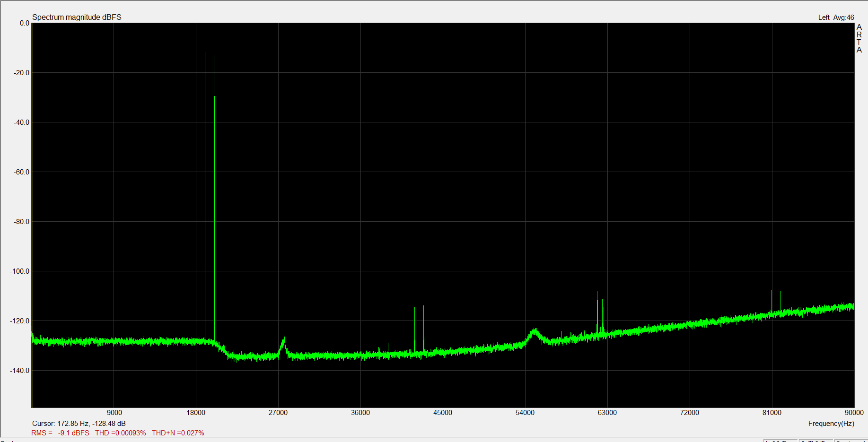Click the tallest green spectral peak near 20 kHz
868x442 pixels.
coord(214,198)
